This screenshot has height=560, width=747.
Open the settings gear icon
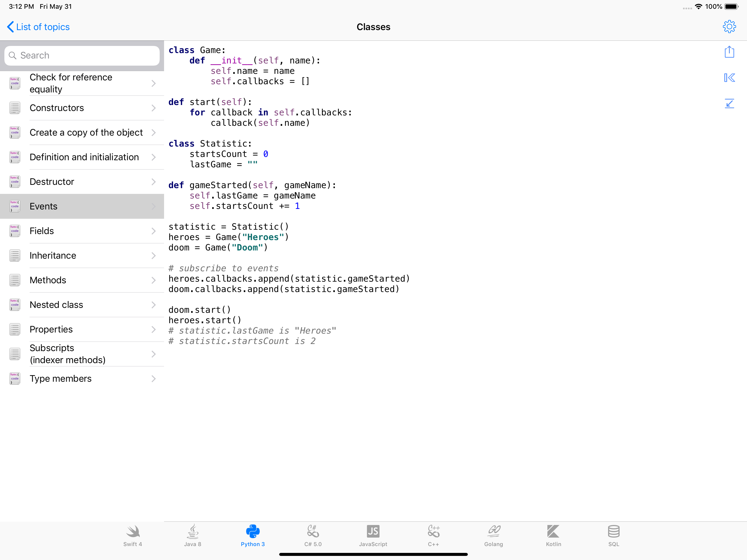(x=729, y=27)
